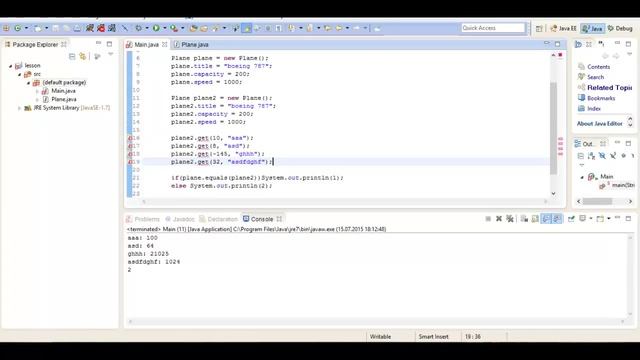Open Package Explorer view menu arrow
This screenshot has width=640, height=360.
pyautogui.click(x=111, y=55)
